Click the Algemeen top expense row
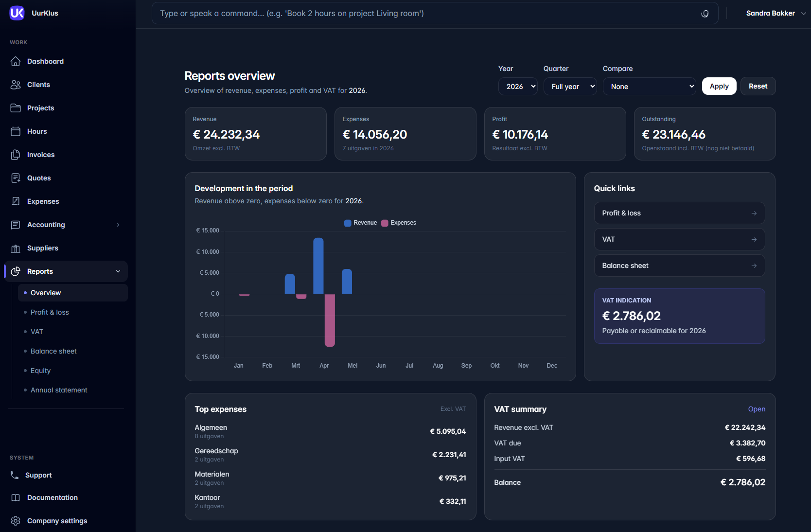The width and height of the screenshot is (811, 532). pos(330,431)
